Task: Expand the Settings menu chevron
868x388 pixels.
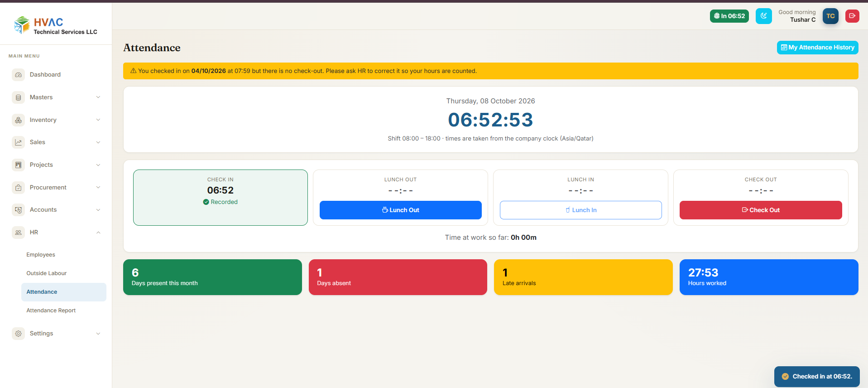Action: click(x=98, y=334)
